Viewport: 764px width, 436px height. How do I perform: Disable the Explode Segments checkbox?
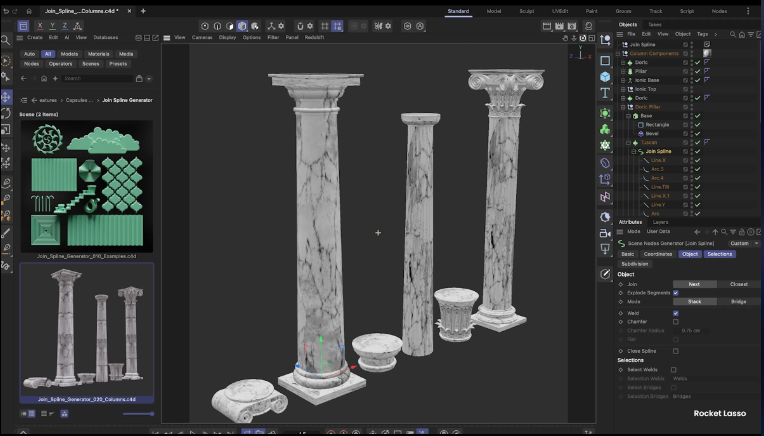[x=676, y=293]
